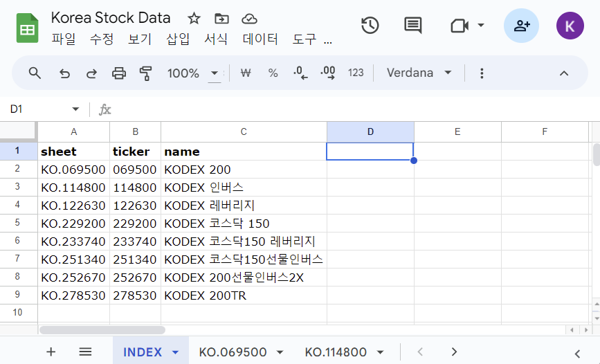
Task: Open meeting options dropdown arrow
Action: pos(481,26)
